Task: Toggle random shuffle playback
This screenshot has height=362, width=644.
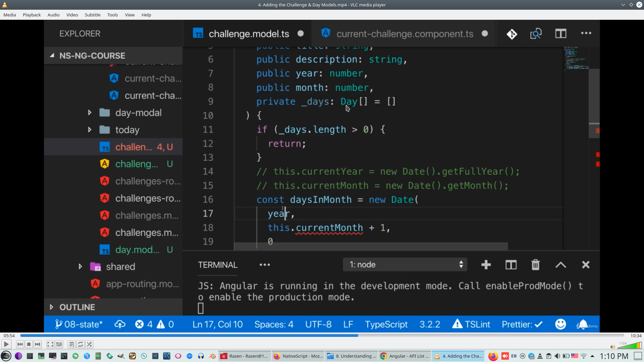Action: (89, 344)
